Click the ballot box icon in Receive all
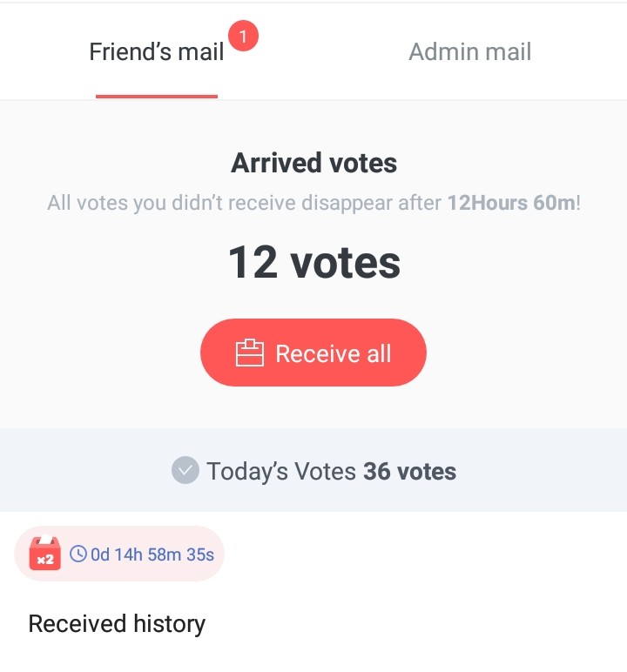Screen dimensions: 627x672 (249, 353)
